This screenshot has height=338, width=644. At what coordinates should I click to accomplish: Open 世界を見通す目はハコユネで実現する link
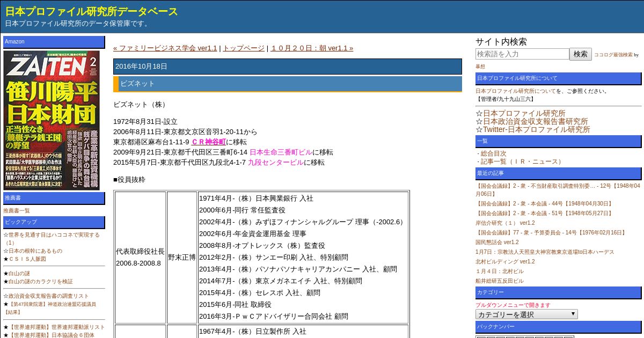(x=52, y=239)
